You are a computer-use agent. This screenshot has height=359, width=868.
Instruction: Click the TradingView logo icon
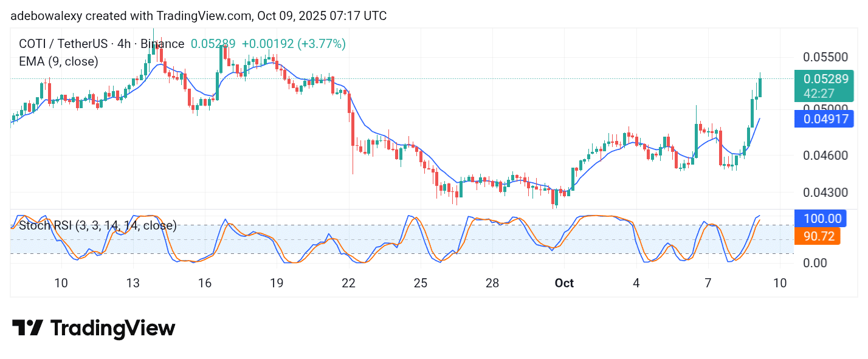click(x=27, y=328)
